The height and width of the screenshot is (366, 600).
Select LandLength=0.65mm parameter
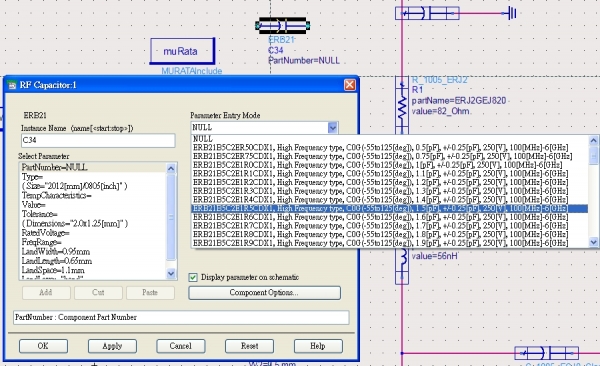(93, 261)
